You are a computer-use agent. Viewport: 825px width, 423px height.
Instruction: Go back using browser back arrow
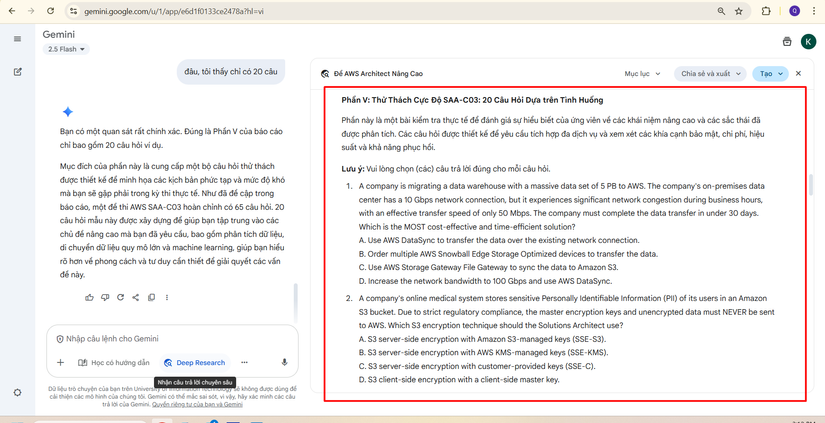coord(12,11)
